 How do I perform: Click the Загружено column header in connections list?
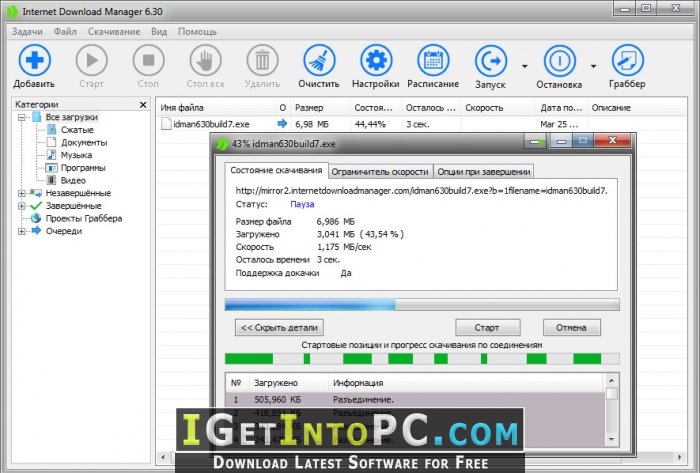coord(289,383)
